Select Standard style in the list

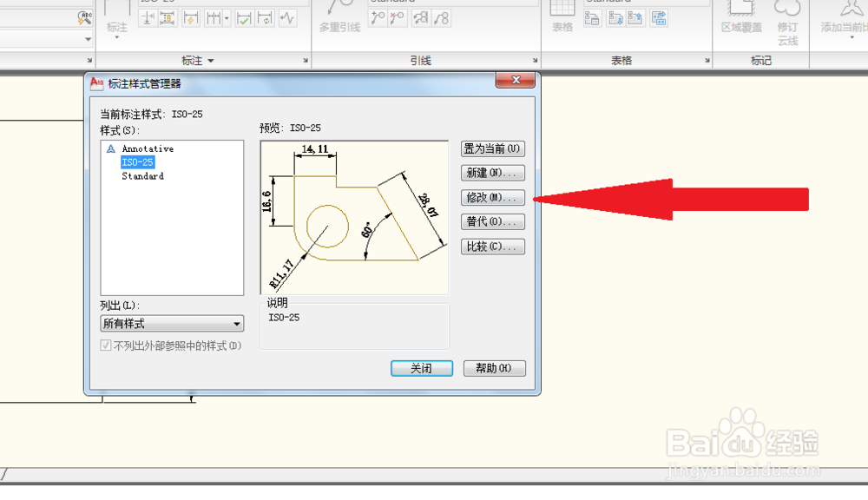pyautogui.click(x=143, y=176)
